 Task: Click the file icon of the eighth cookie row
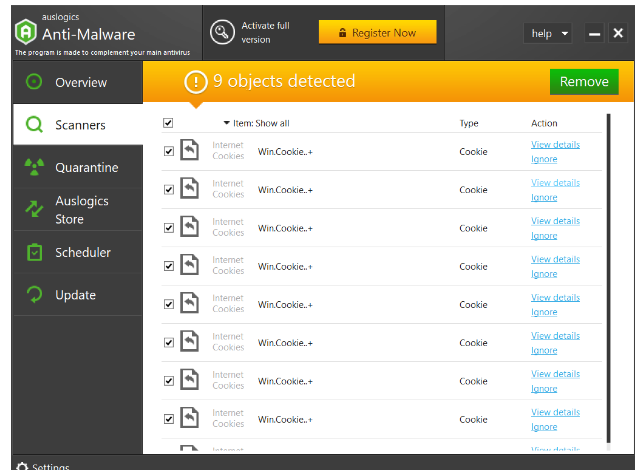click(189, 418)
